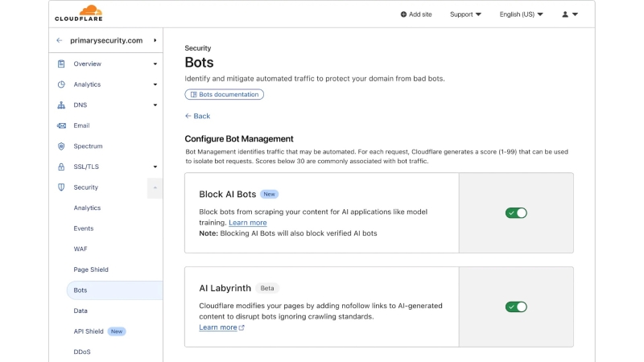Open the user account profile icon
The width and height of the screenshot is (644, 362).
tap(569, 14)
